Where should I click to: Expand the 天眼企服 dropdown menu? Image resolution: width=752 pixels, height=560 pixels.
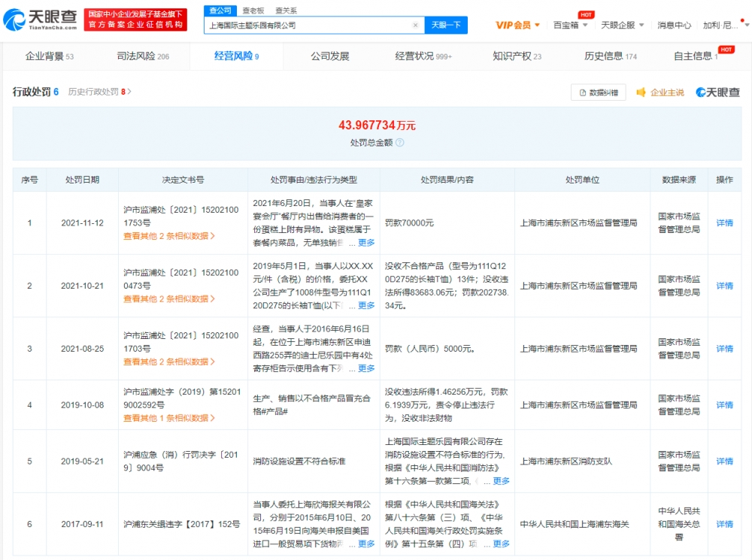pyautogui.click(x=623, y=25)
